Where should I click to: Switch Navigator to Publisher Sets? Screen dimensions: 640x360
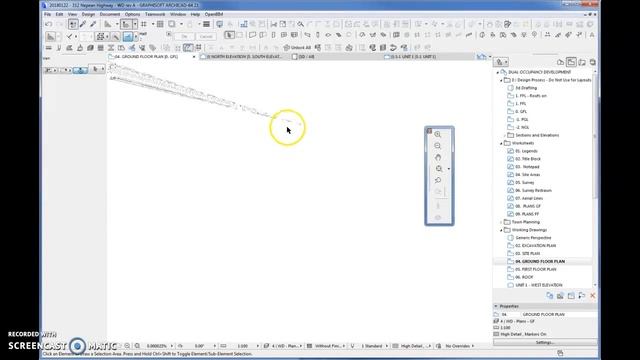(x=592, y=62)
